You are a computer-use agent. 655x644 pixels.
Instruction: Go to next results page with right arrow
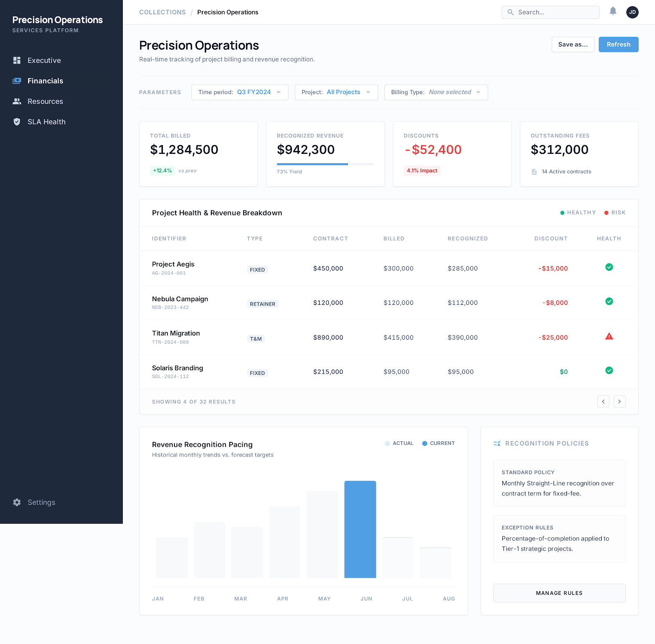619,401
